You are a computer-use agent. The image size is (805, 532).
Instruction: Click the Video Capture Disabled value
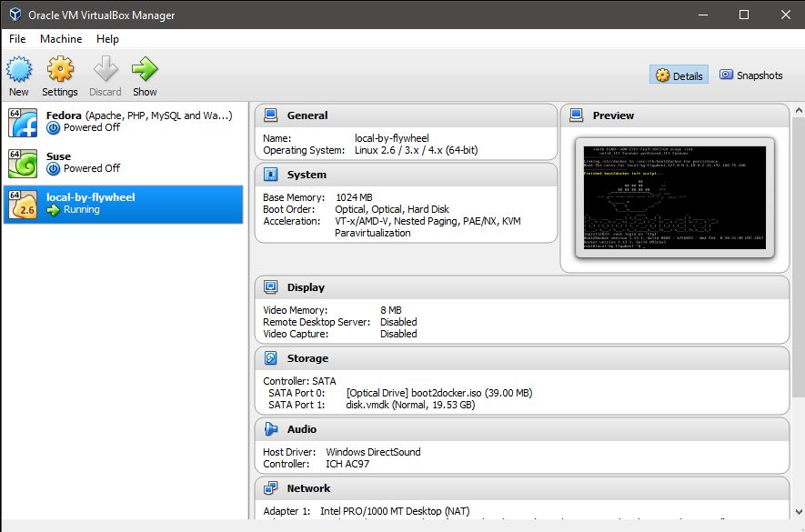398,334
